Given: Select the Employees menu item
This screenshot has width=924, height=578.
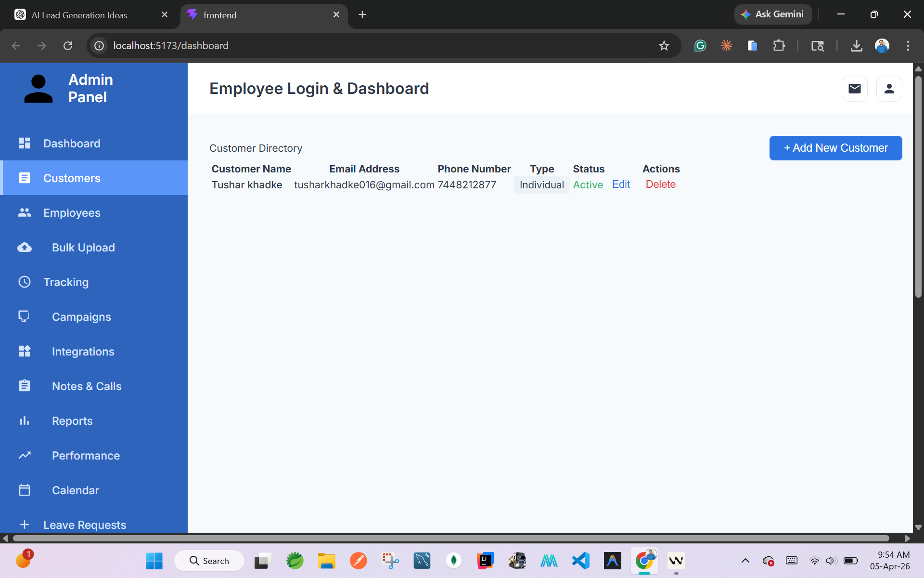Looking at the screenshot, I should pos(94,212).
